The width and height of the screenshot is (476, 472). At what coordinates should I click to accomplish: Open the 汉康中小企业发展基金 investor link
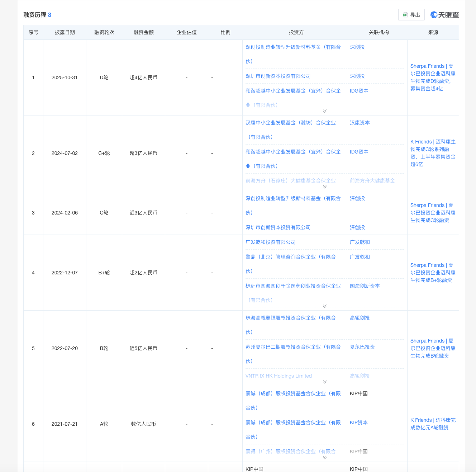pos(290,123)
